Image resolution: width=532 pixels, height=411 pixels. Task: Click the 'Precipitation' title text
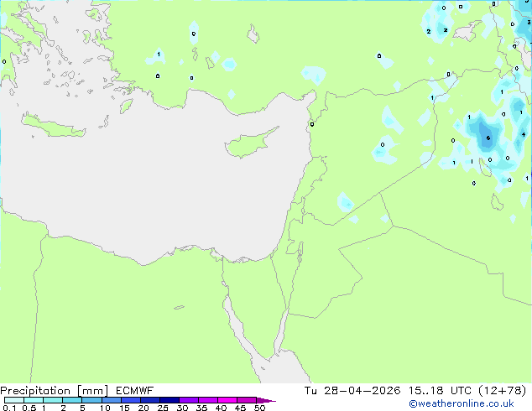click(x=35, y=391)
